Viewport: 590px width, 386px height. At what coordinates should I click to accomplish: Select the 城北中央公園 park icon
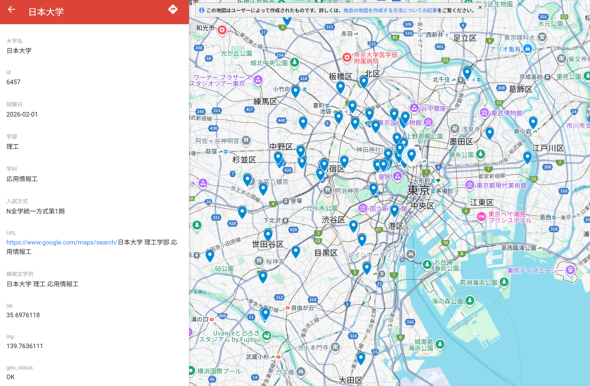point(295,62)
